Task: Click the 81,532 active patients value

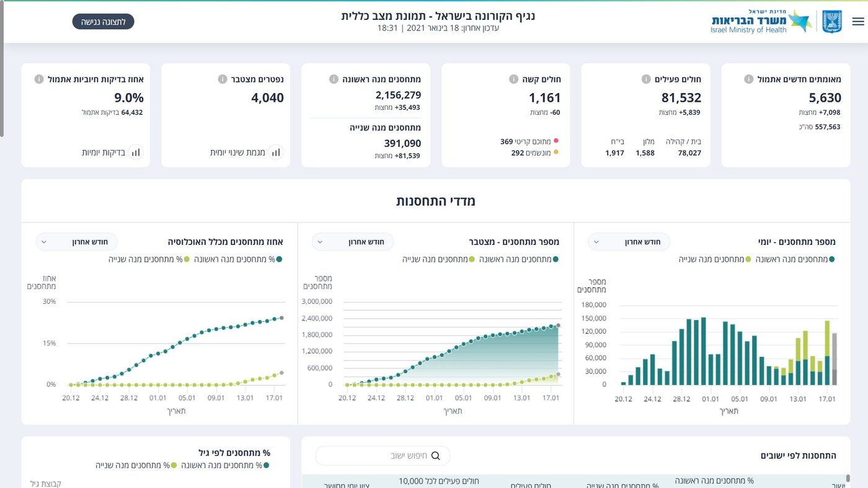Action: [x=681, y=98]
